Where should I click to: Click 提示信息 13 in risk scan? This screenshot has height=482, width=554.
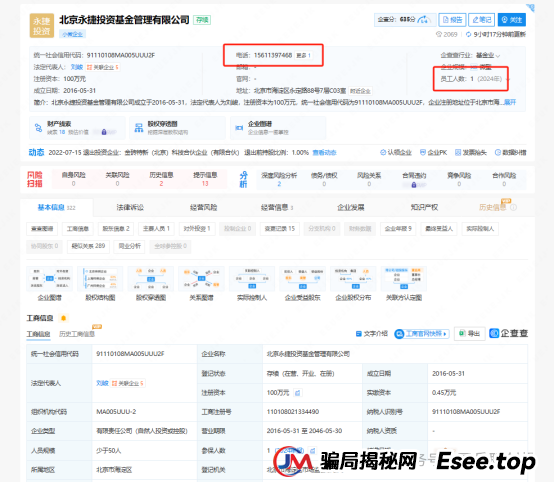pos(205,179)
